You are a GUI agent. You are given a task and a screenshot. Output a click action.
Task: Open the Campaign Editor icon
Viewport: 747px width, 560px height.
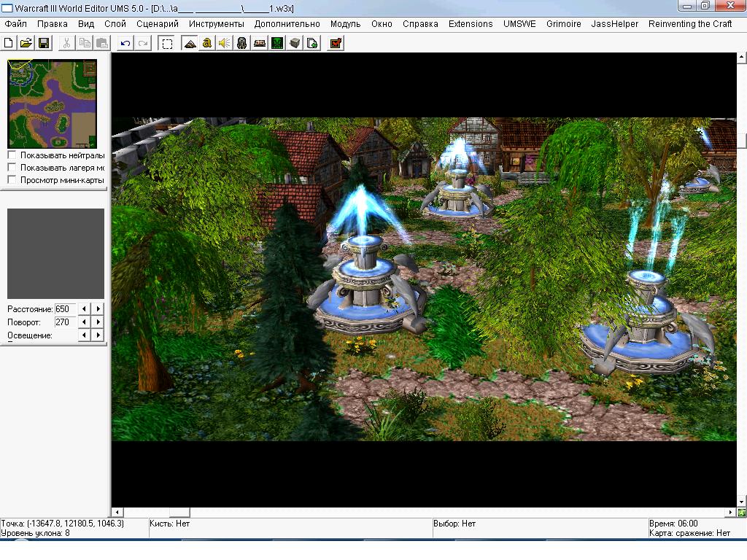[x=260, y=43]
